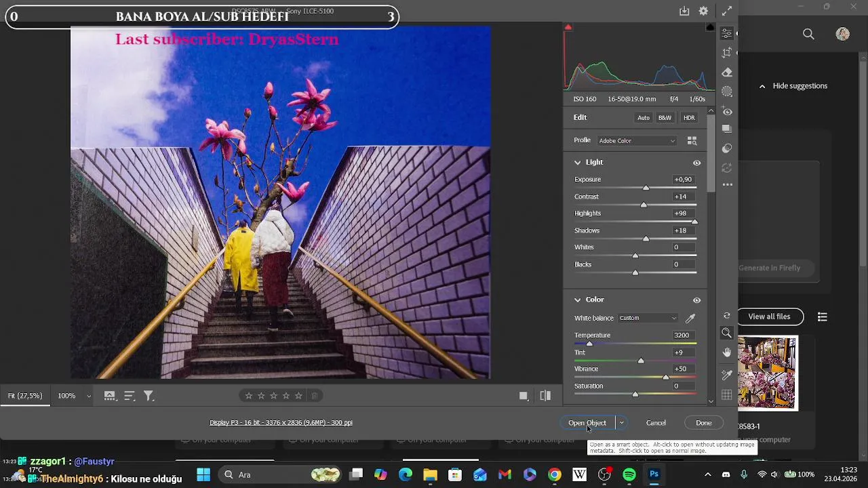
Task: Toggle the grid overlay
Action: pyautogui.click(x=727, y=395)
